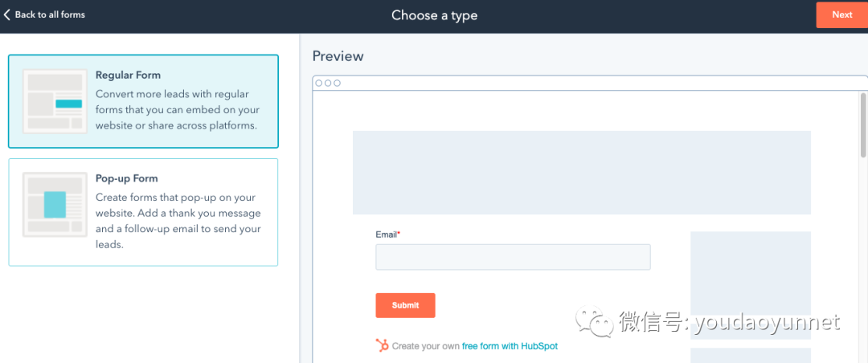
Task: Click the Pop-up Form description text
Action: (x=178, y=221)
